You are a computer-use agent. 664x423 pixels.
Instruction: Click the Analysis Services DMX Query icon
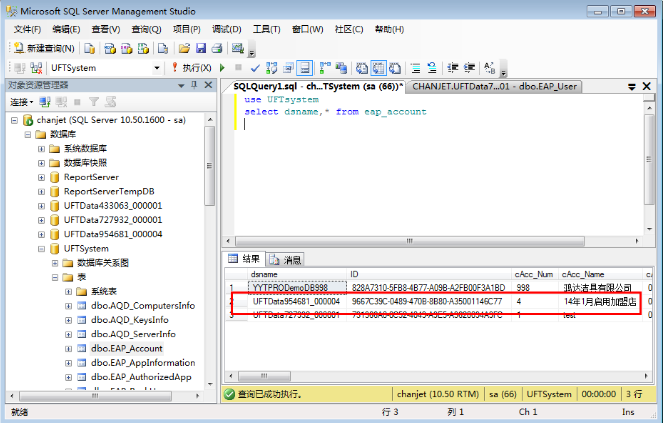pyautogui.click(x=127, y=48)
